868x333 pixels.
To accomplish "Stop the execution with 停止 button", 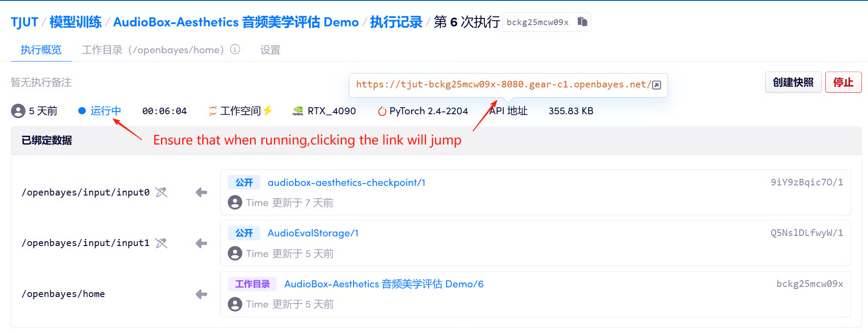I will (x=843, y=83).
